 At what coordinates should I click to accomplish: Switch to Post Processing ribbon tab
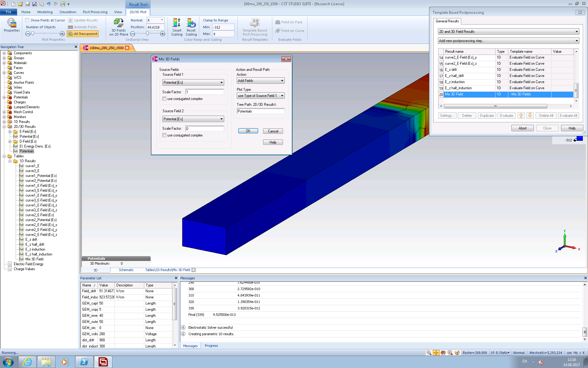(x=95, y=12)
